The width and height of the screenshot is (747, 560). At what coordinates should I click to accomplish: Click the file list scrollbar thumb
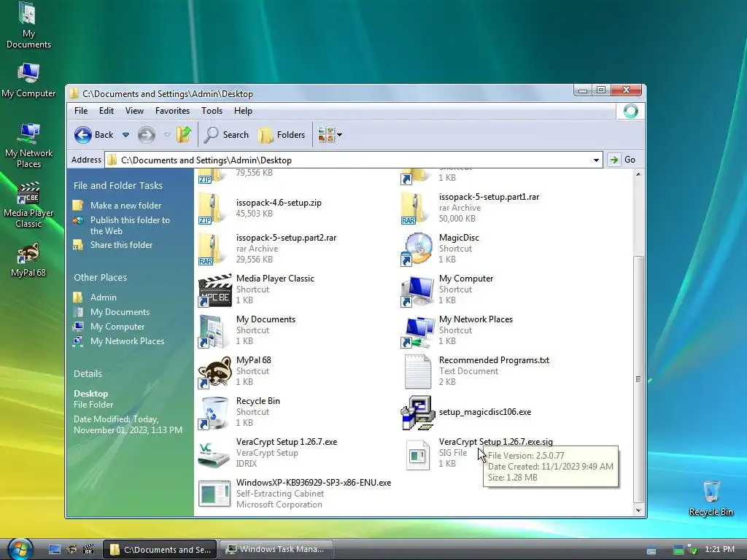tap(638, 379)
